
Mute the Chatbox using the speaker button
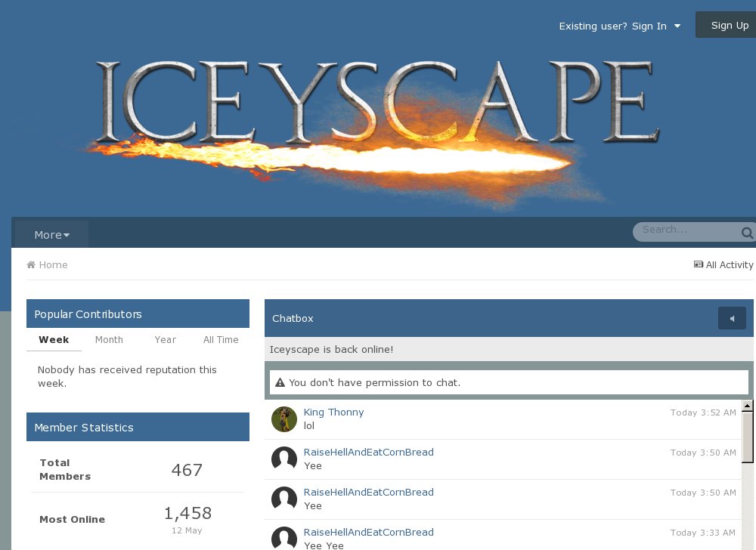pos(732,318)
